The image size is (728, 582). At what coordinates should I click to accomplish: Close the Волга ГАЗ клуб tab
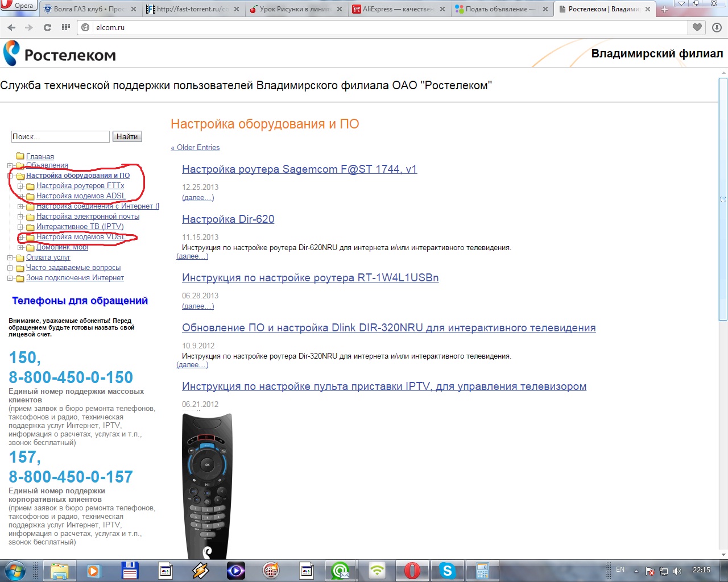pos(134,10)
